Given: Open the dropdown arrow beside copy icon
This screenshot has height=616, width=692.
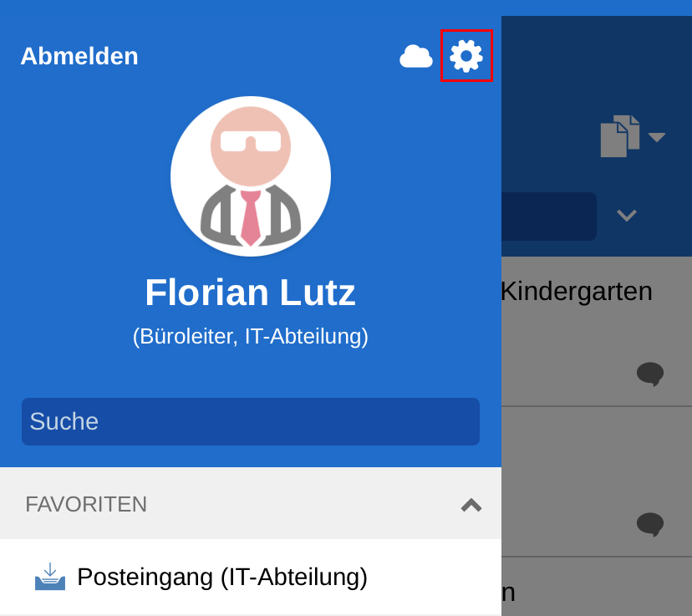Looking at the screenshot, I should (x=657, y=137).
